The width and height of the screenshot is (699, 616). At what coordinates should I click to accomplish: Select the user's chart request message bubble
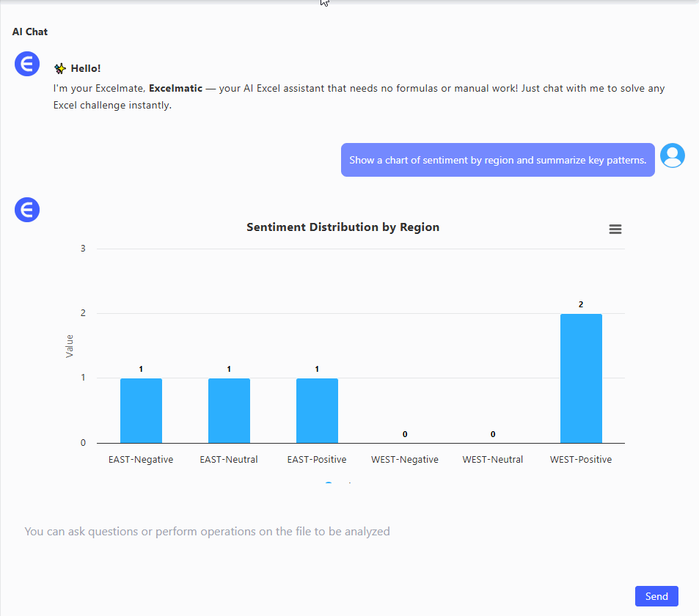(497, 160)
